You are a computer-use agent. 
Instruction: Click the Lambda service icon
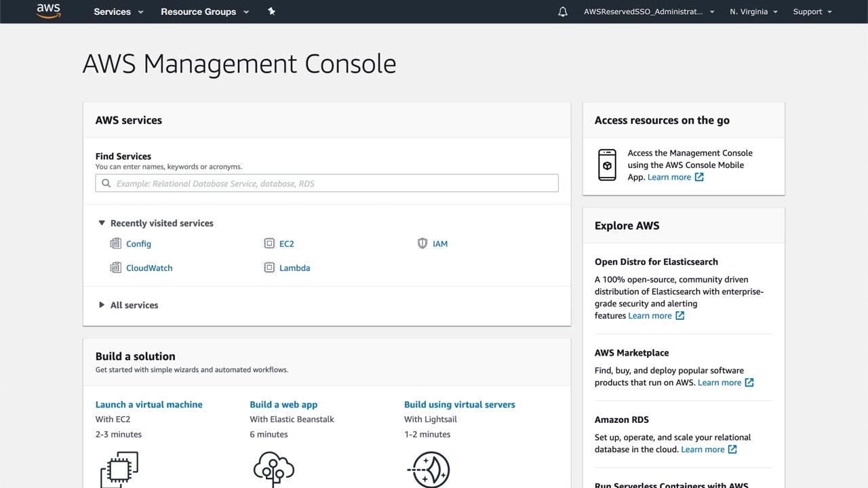pos(269,268)
